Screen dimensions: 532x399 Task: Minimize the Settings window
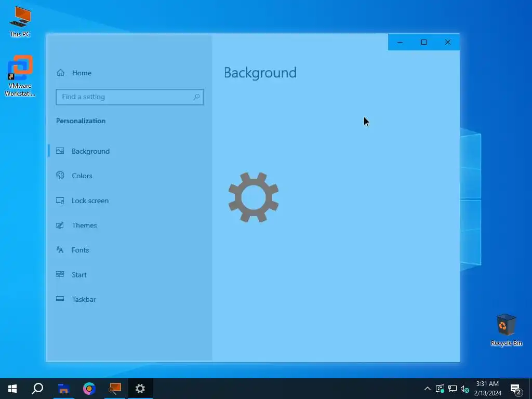click(400, 42)
